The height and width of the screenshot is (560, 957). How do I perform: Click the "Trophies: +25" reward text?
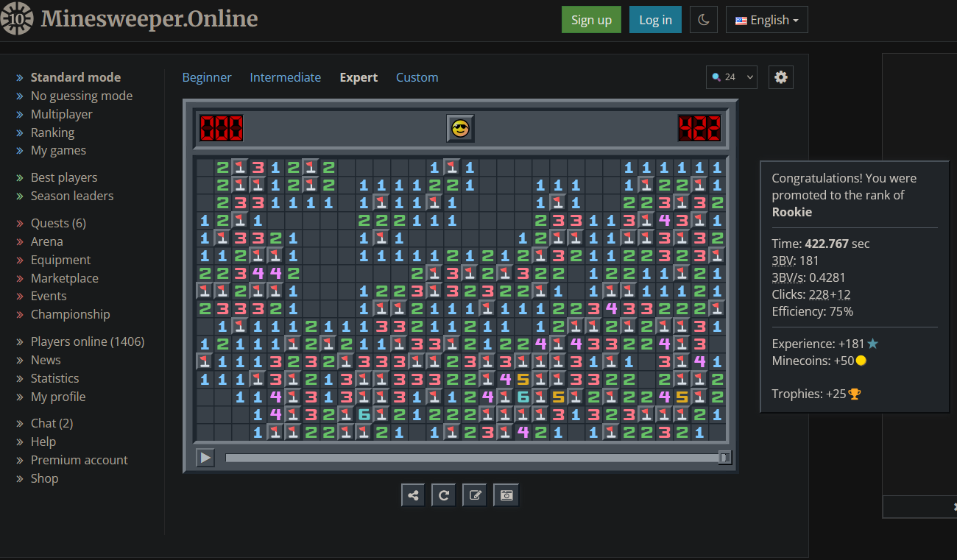click(x=809, y=394)
